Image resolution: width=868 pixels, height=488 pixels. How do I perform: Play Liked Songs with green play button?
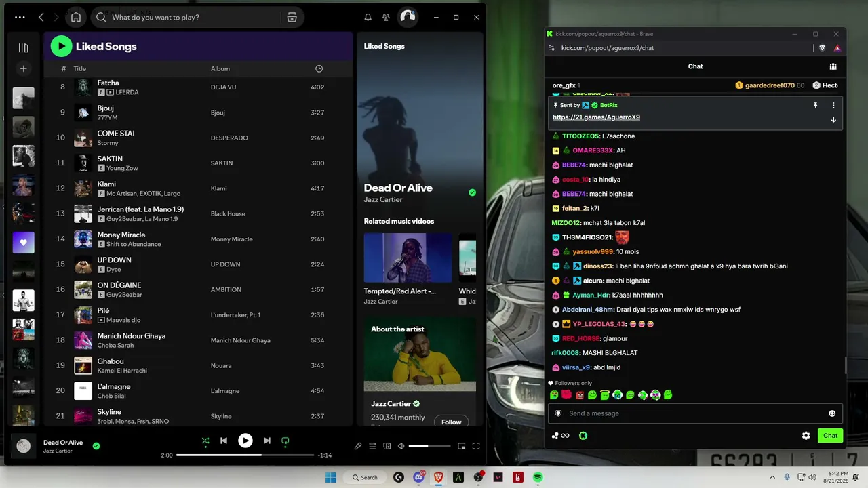pyautogui.click(x=61, y=46)
